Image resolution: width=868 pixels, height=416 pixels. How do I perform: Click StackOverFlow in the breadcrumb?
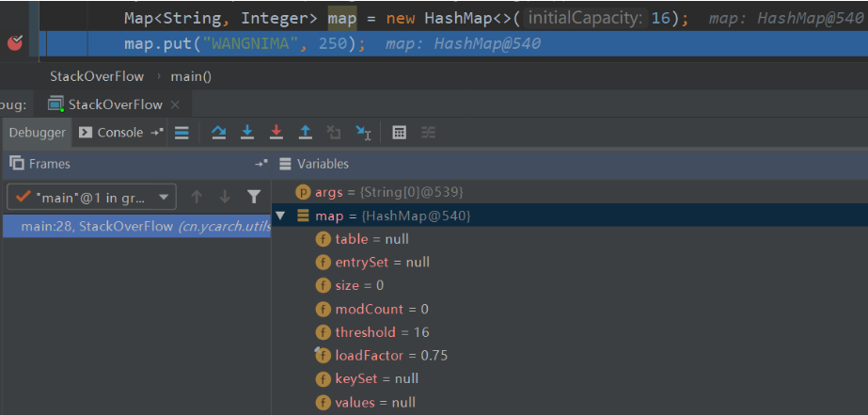click(x=97, y=76)
